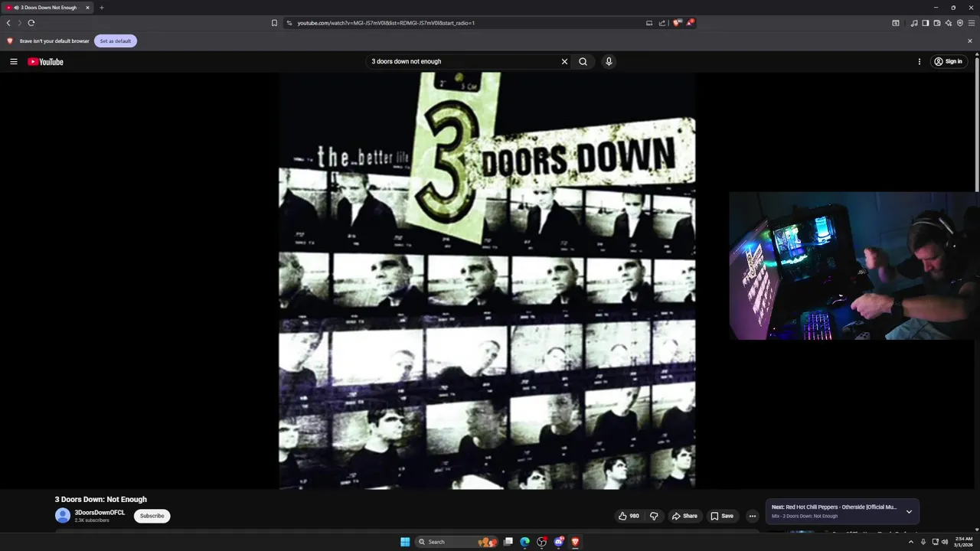This screenshot has height=551, width=980.
Task: Open the volume control in system tray
Action: coord(945,542)
